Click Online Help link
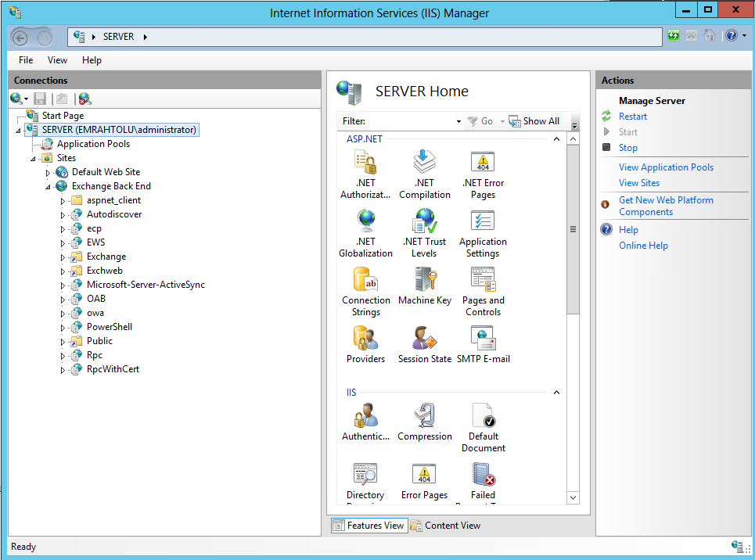 tap(643, 246)
